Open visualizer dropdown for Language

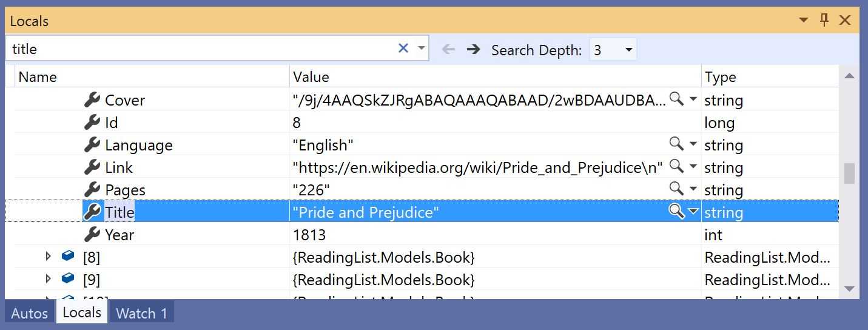(x=693, y=144)
